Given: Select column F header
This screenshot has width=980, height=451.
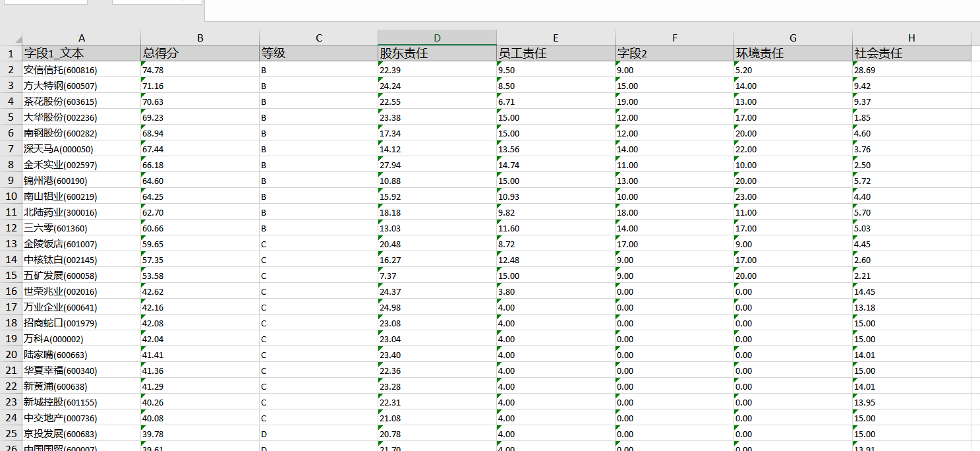Looking at the screenshot, I should coord(675,38).
